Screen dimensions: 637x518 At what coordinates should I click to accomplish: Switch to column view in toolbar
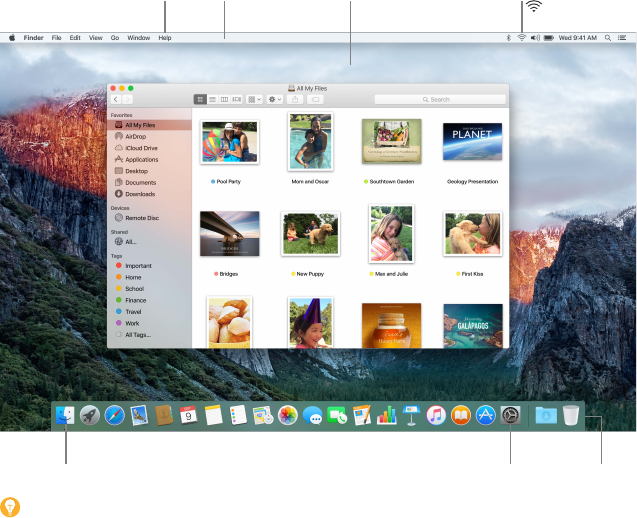tap(224, 100)
